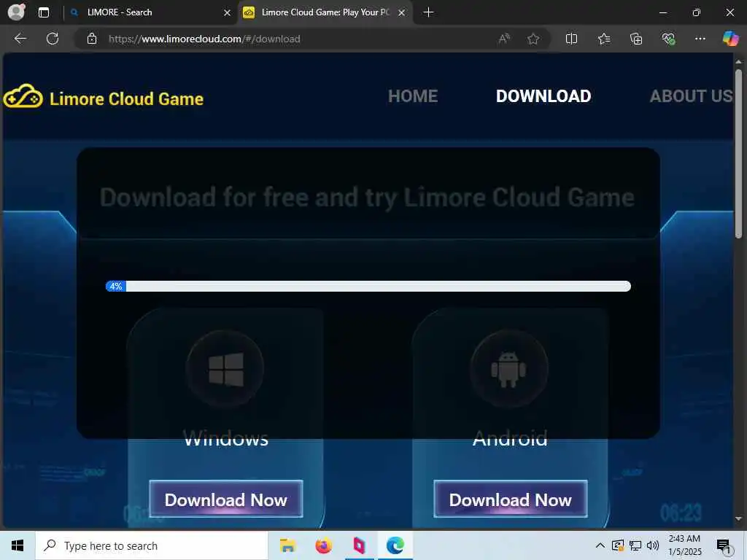Close the Limore Cloud Game tab
This screenshot has height=560, width=747.
tap(402, 13)
